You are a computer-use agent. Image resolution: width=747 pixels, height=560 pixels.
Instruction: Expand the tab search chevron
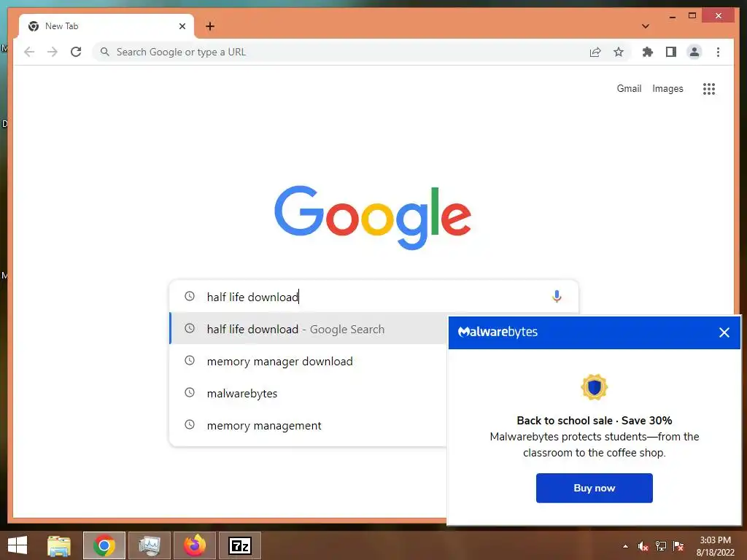point(645,26)
